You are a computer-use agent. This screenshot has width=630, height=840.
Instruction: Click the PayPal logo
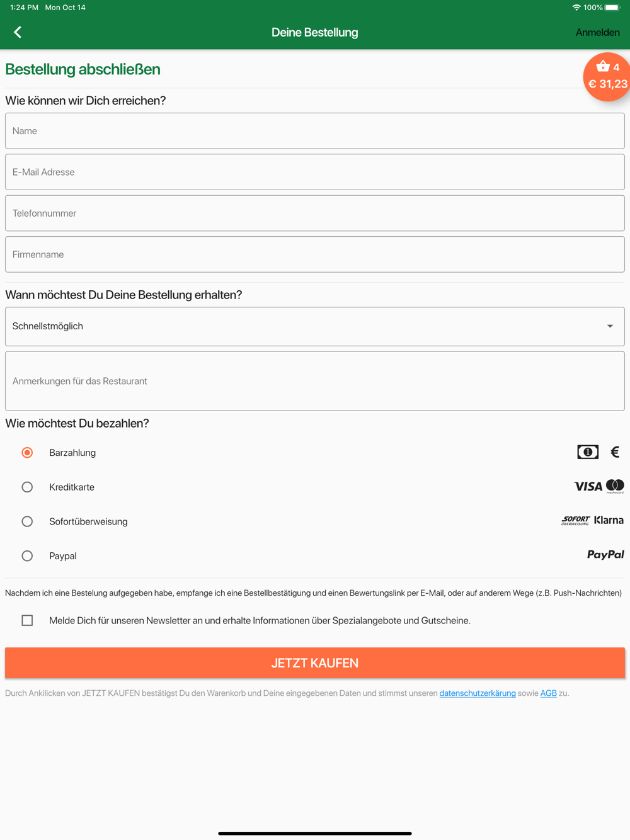[605, 555]
